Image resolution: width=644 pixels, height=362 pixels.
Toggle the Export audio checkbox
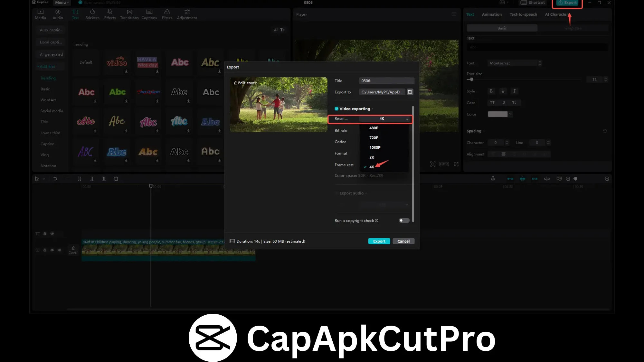pyautogui.click(x=336, y=193)
